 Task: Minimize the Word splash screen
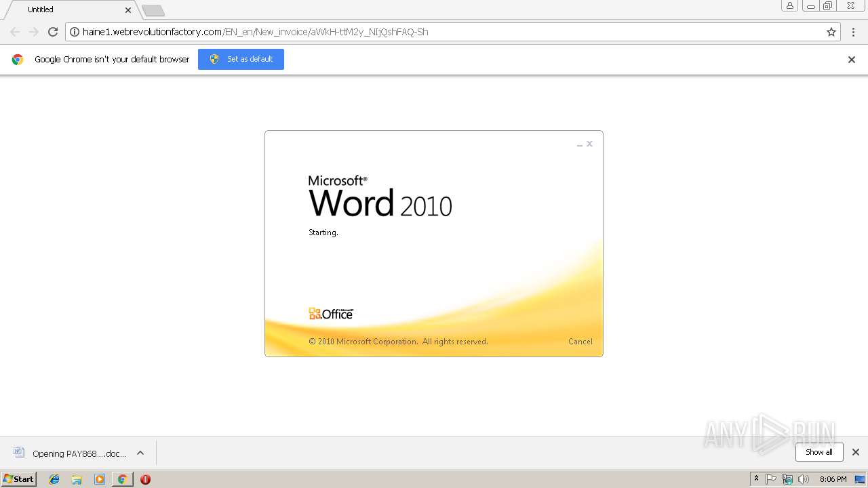[580, 144]
